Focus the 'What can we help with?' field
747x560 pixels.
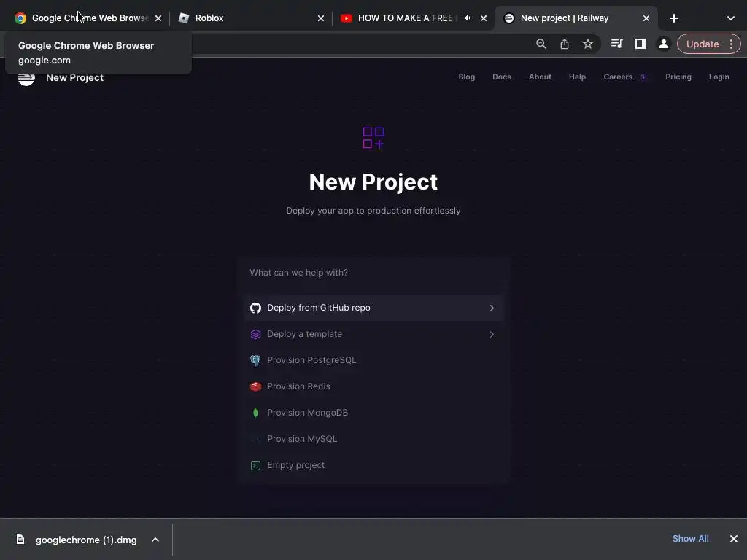click(374, 273)
